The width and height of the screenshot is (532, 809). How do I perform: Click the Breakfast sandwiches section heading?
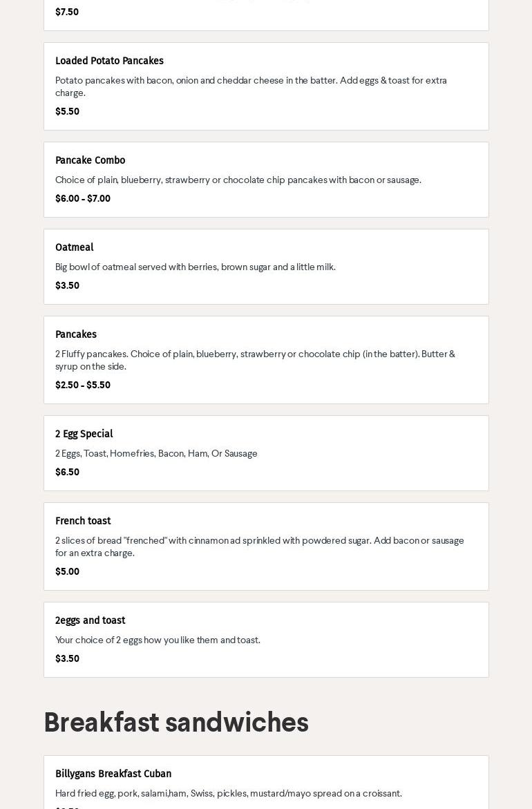pos(175,723)
